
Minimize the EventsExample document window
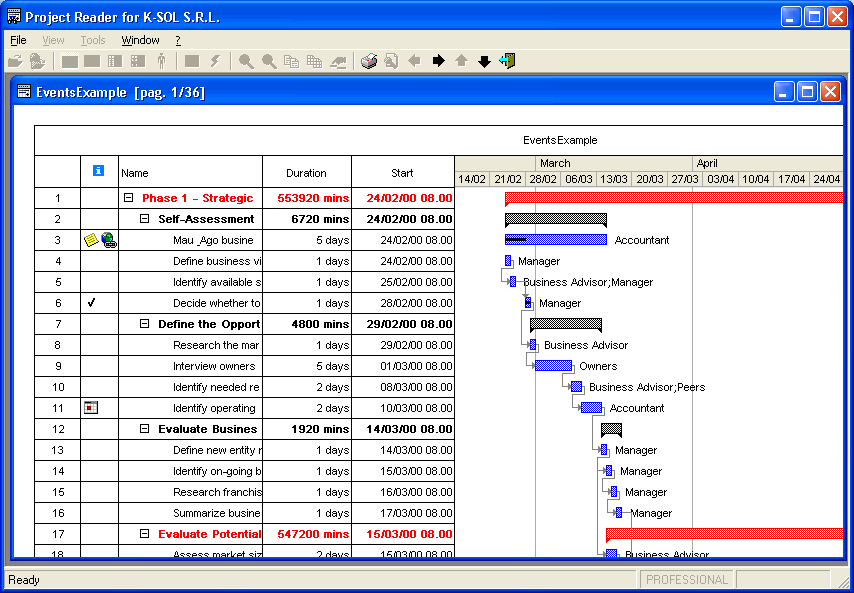click(784, 91)
